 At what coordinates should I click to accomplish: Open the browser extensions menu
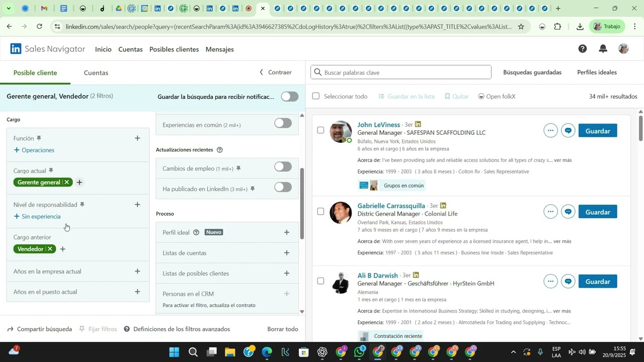click(557, 27)
